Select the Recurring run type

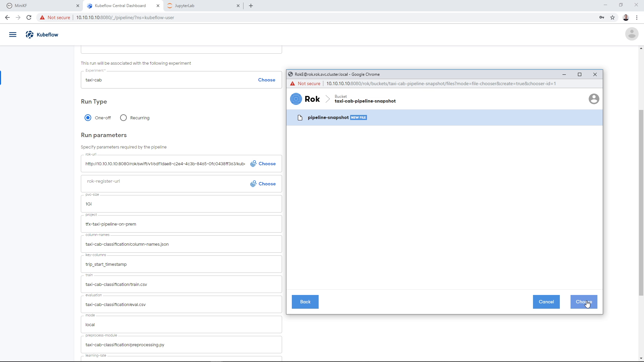click(x=123, y=118)
